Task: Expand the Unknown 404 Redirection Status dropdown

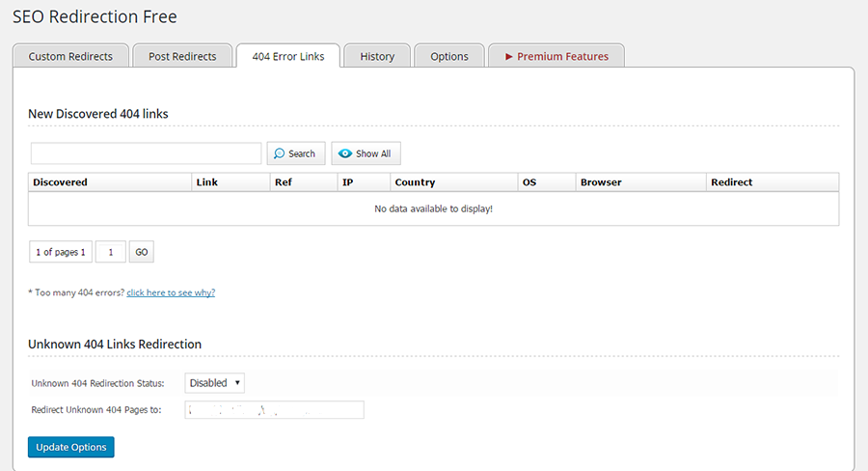Action: [x=215, y=383]
